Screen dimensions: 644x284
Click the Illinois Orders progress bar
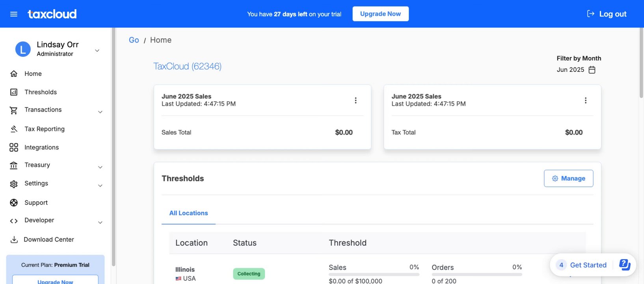476,275
